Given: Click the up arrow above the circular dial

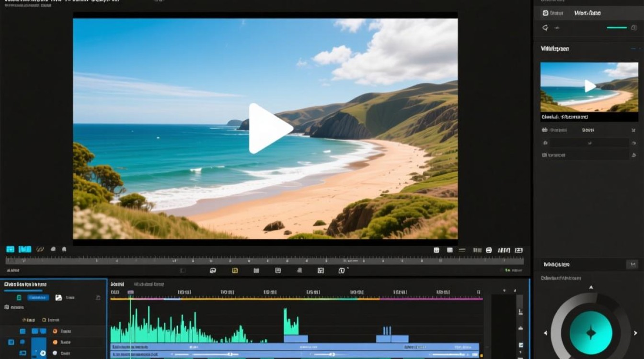Looking at the screenshot, I should coord(591,287).
